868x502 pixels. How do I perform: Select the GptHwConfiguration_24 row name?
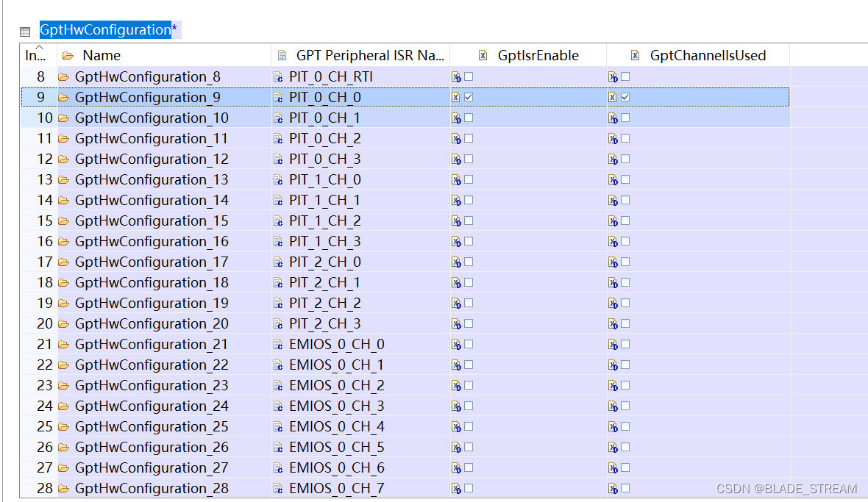coord(152,406)
